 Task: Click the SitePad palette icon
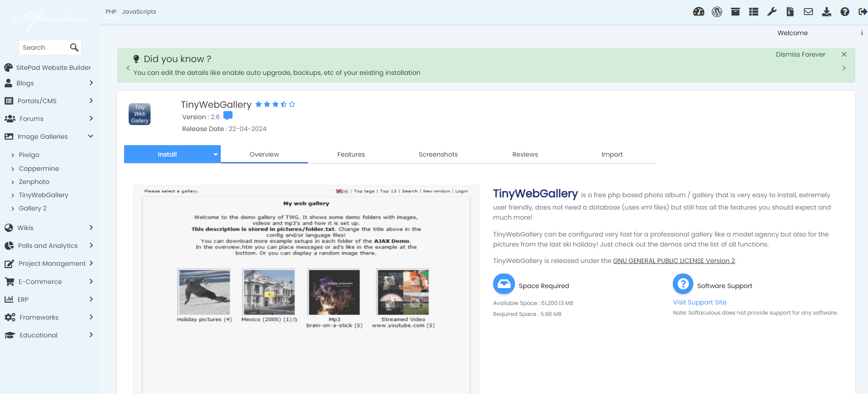(8, 68)
